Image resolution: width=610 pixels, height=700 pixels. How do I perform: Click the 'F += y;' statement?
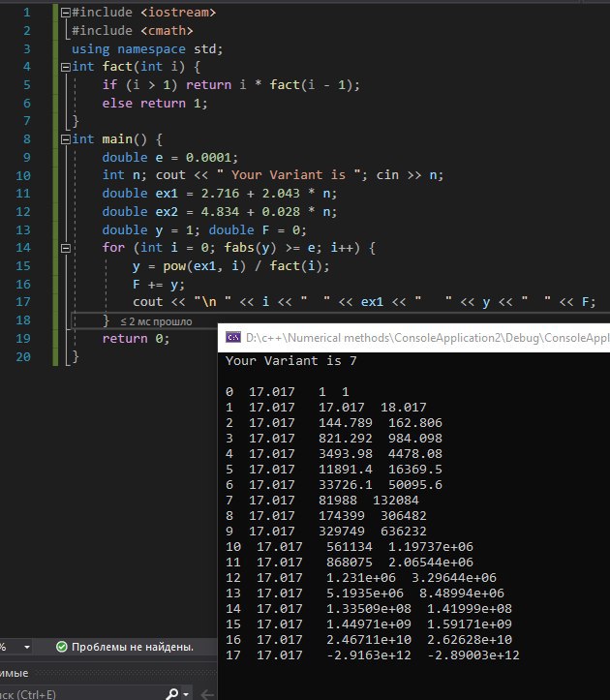159,285
